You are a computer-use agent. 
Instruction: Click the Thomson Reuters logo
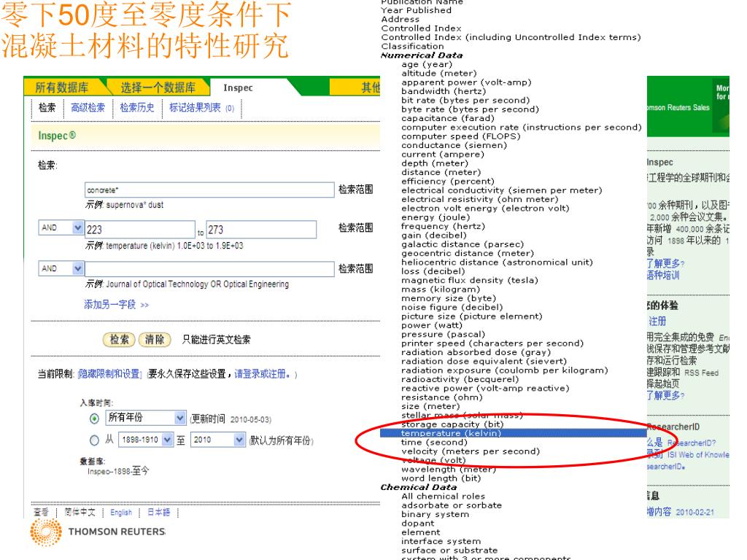[x=98, y=532]
